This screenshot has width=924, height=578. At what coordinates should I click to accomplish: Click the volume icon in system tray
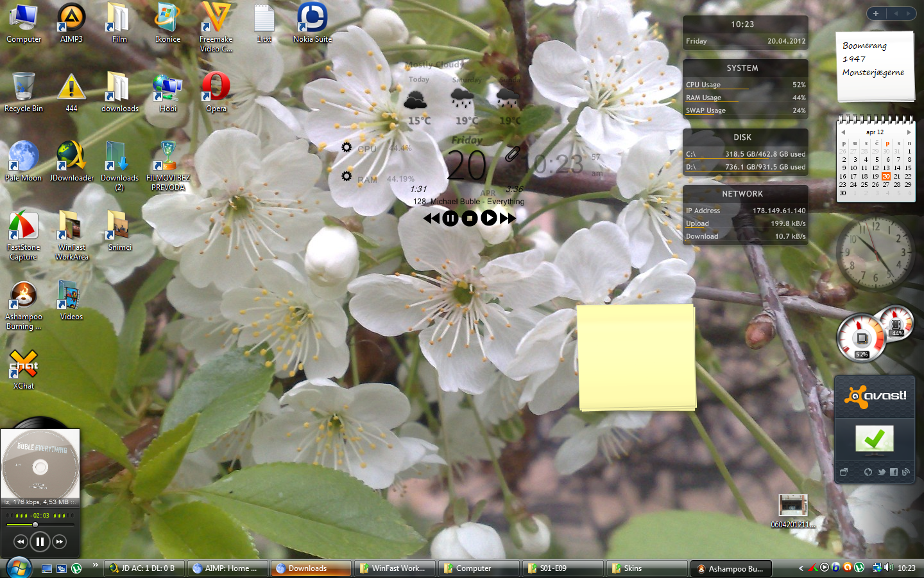tap(889, 568)
